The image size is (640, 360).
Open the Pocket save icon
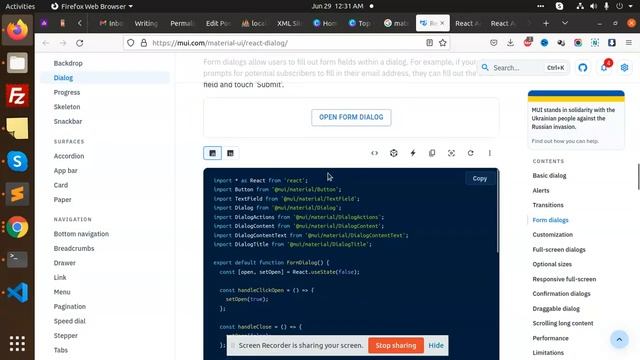(x=493, y=43)
